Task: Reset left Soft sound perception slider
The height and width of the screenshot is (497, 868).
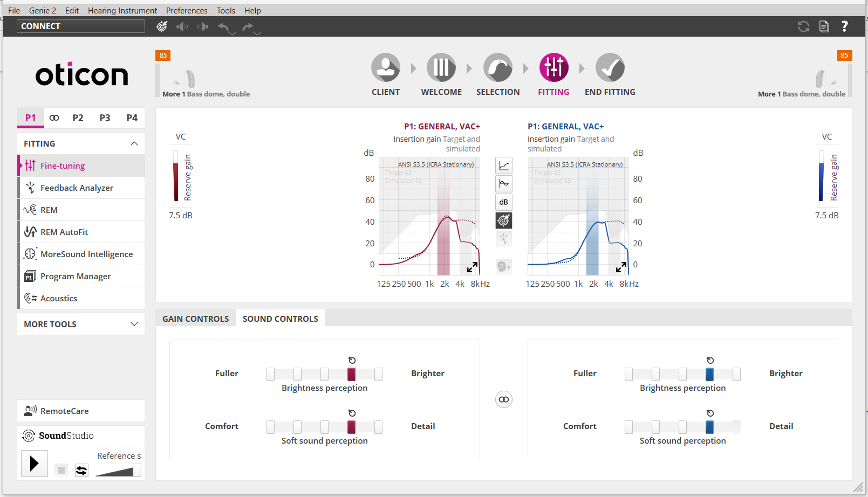Action: click(x=352, y=413)
